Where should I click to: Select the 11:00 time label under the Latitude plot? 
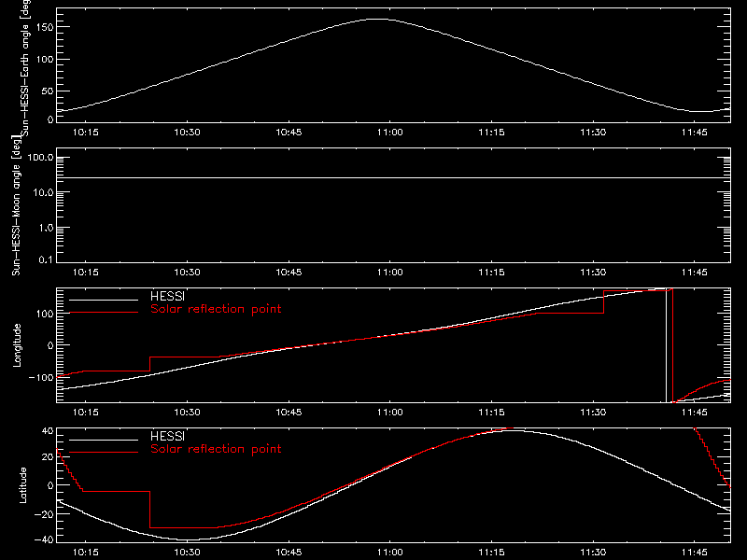point(390,553)
